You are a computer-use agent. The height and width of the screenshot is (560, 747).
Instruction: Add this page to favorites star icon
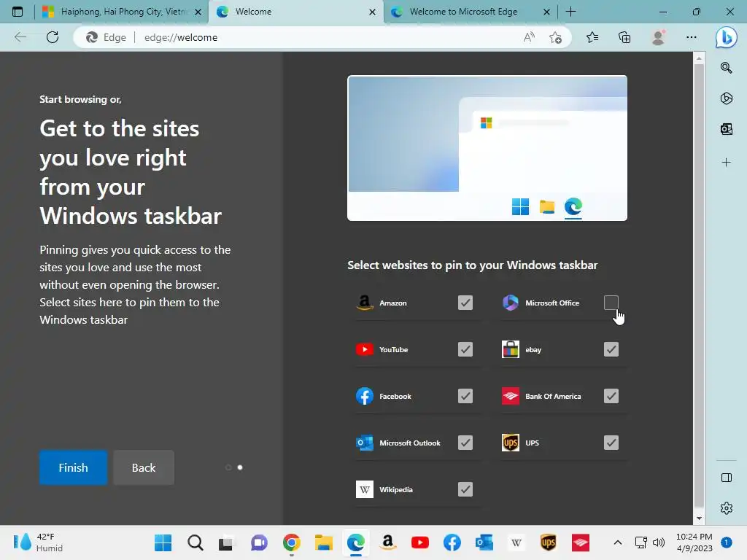pos(555,37)
